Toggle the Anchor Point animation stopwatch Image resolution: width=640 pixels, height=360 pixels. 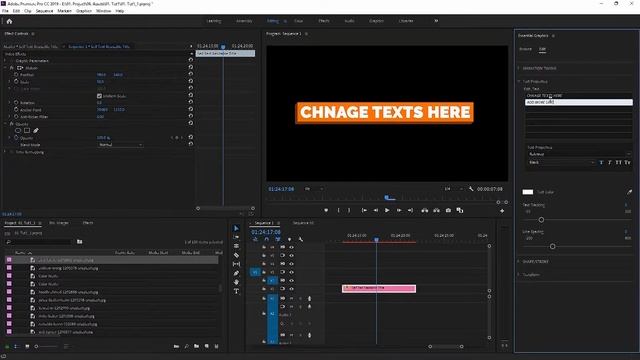(16, 109)
